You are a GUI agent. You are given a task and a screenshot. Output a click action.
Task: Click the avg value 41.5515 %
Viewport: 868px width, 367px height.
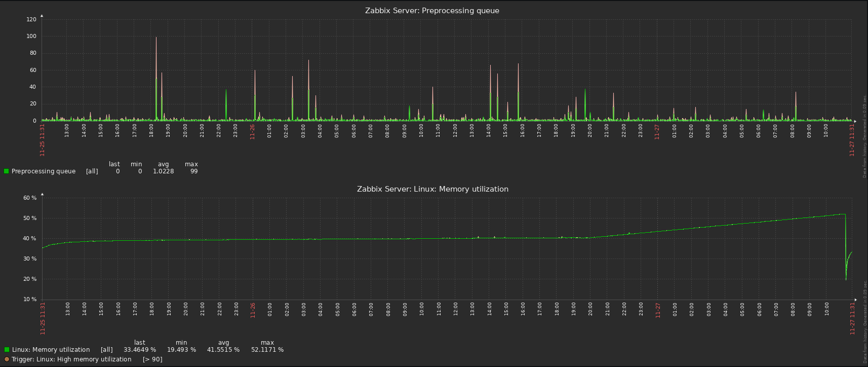pyautogui.click(x=223, y=350)
